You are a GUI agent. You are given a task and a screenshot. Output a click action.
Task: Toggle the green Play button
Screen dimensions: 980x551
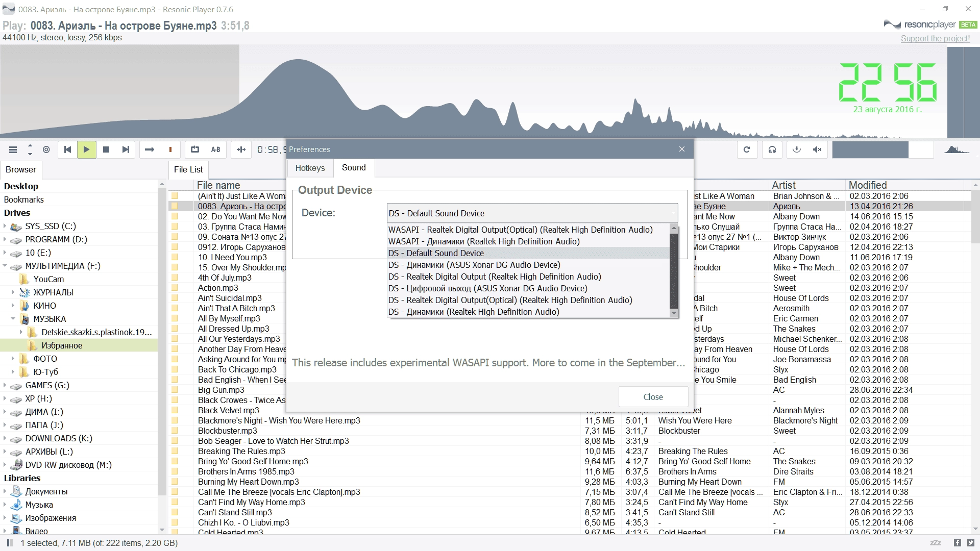[x=87, y=149]
